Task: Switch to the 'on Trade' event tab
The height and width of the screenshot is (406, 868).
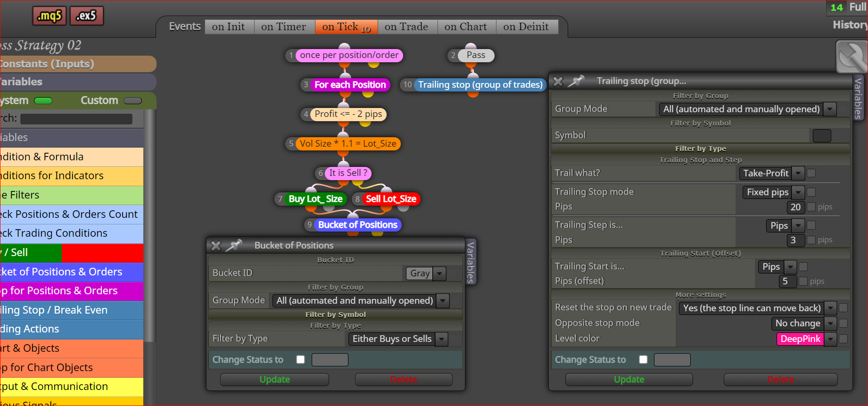Action: (x=406, y=27)
